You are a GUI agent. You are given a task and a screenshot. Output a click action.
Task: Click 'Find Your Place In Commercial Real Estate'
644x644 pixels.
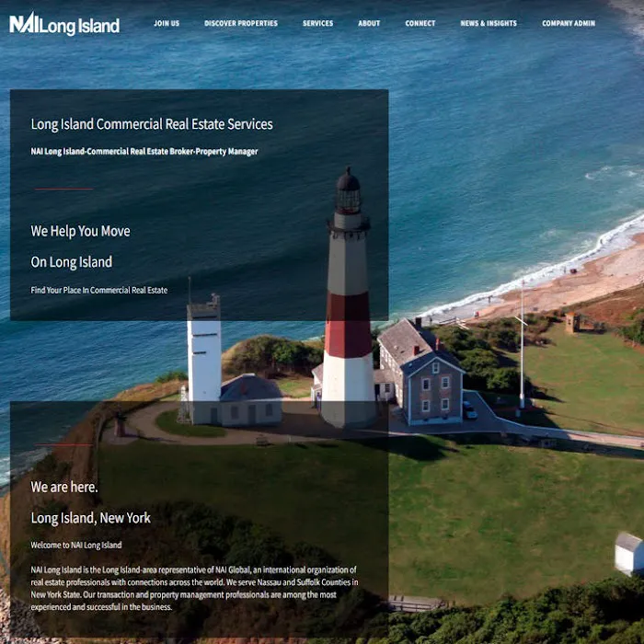tap(99, 290)
